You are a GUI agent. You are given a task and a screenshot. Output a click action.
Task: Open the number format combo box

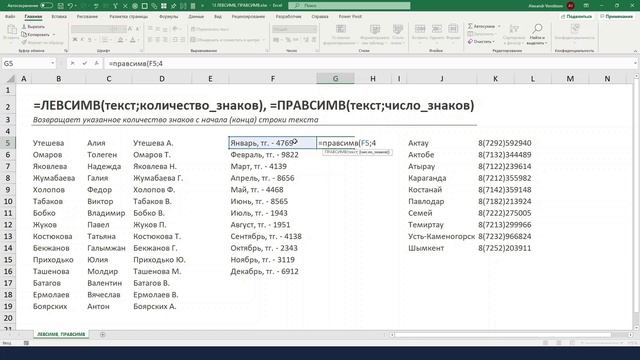pos(294,29)
